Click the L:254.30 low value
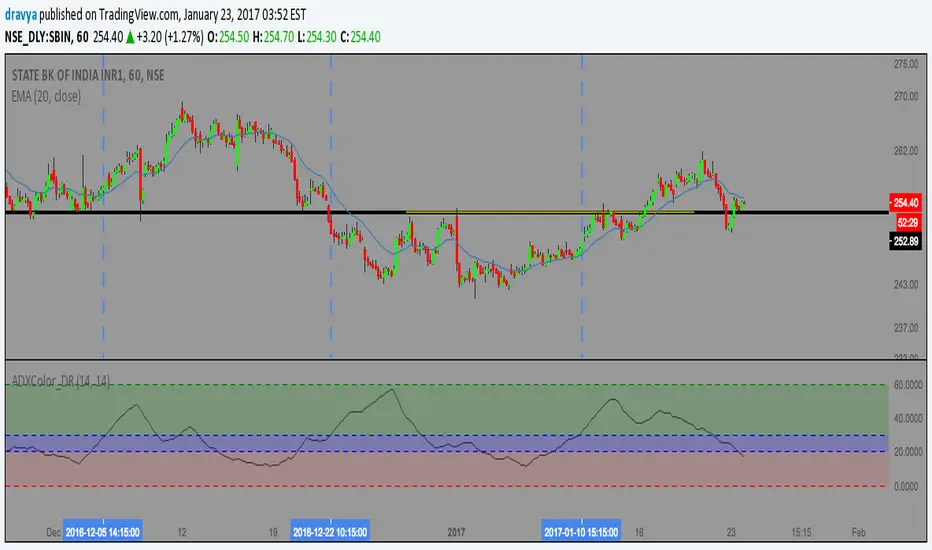The height and width of the screenshot is (550, 932). 317,37
